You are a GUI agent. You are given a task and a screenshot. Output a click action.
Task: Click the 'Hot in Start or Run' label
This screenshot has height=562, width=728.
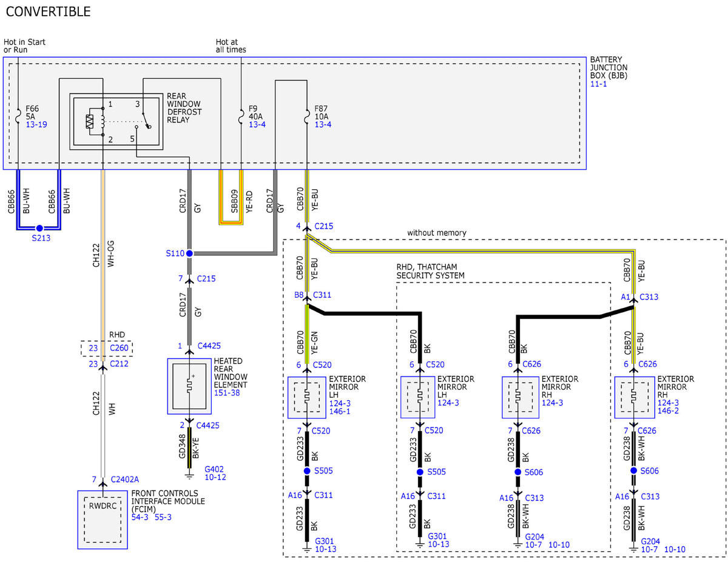click(25, 45)
